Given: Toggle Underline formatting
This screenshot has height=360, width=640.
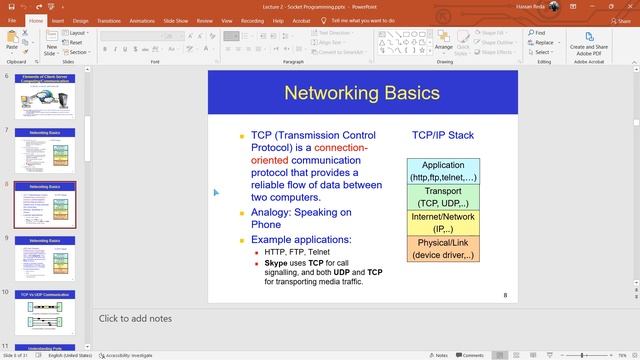Looking at the screenshot, I should pos(125,49).
